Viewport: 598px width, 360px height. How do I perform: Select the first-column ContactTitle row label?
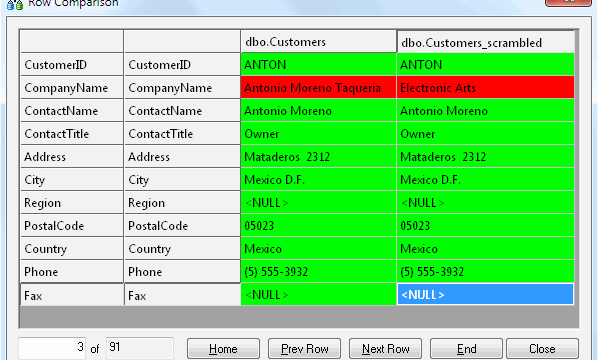pyautogui.click(x=72, y=133)
